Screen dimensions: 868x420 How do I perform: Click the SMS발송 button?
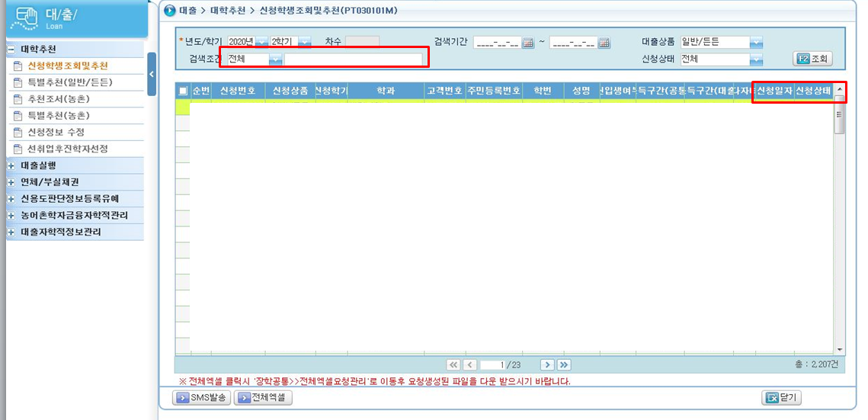click(x=203, y=398)
